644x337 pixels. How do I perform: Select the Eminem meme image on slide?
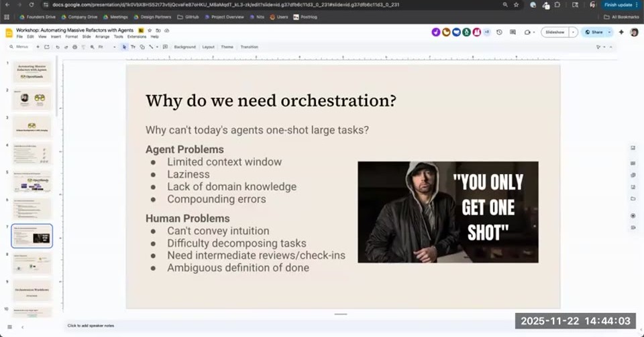pyautogui.click(x=448, y=212)
